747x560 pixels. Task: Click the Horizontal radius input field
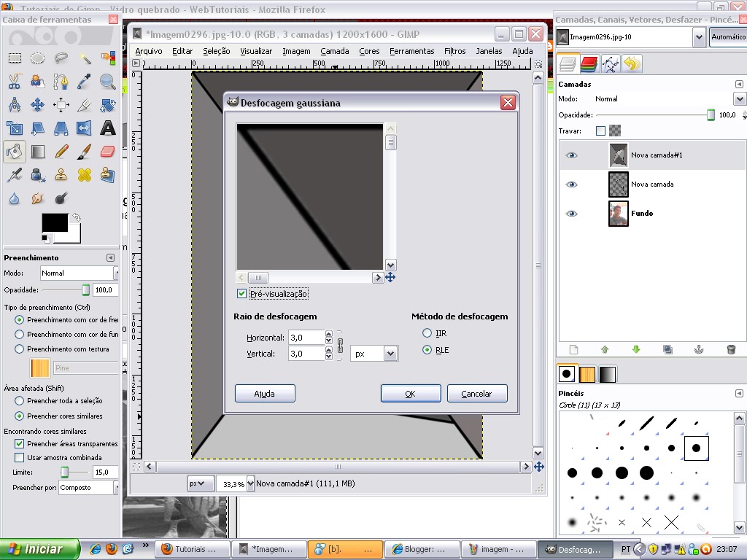pos(306,337)
